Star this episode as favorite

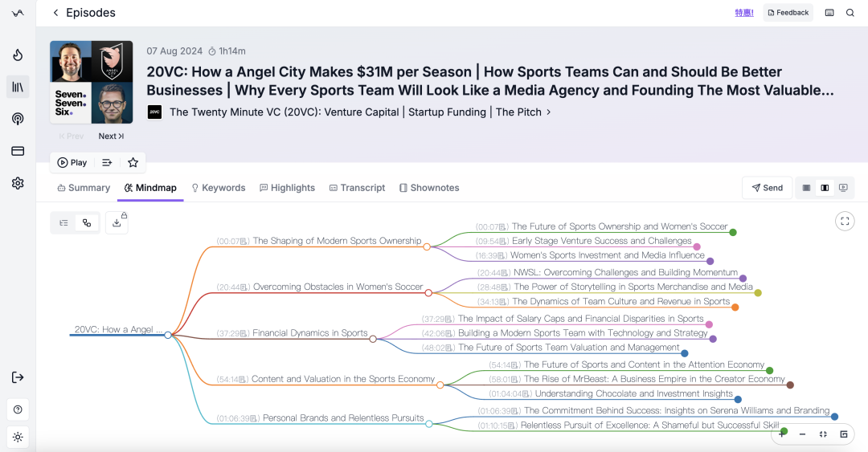click(133, 163)
